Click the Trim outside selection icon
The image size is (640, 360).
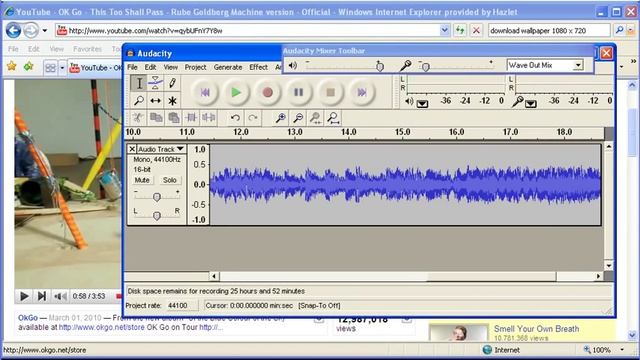191,118
